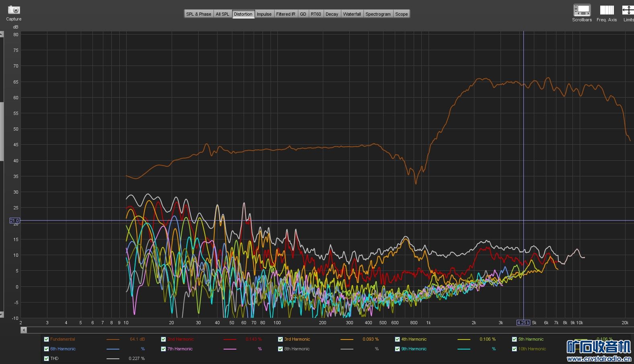Uncheck the 6th Harmonic checkbox

click(46, 349)
